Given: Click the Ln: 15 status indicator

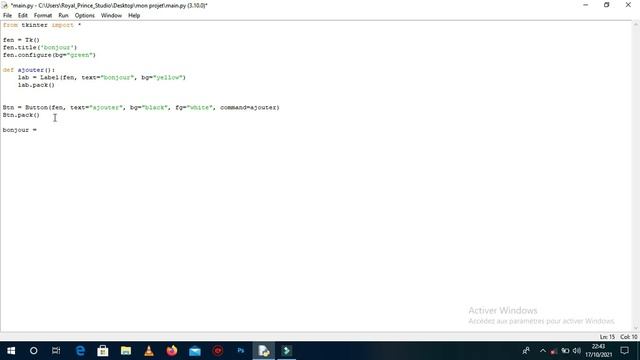Looking at the screenshot, I should (x=607, y=337).
